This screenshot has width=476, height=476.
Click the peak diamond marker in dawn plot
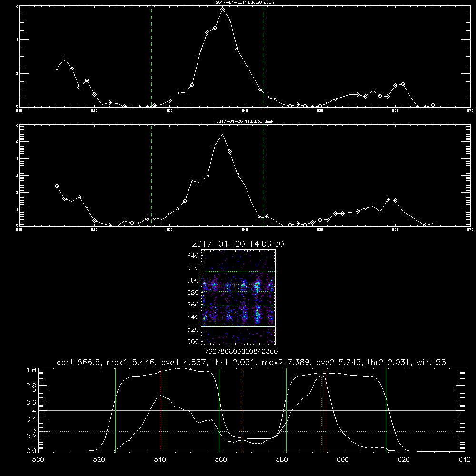point(222,10)
